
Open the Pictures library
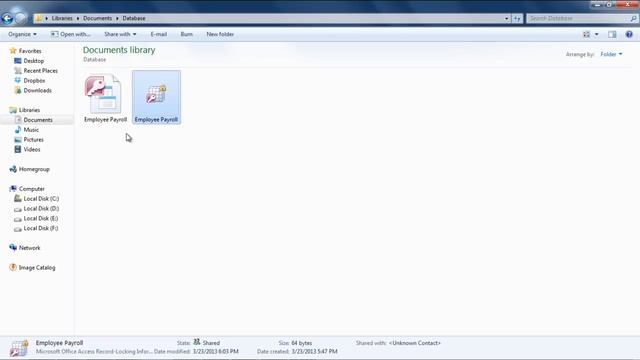pos(33,140)
